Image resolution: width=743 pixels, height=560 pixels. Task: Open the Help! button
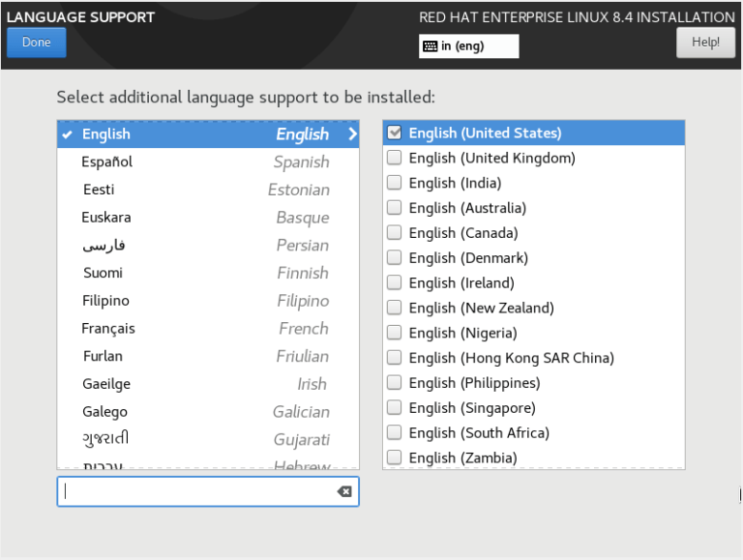pyautogui.click(x=705, y=43)
